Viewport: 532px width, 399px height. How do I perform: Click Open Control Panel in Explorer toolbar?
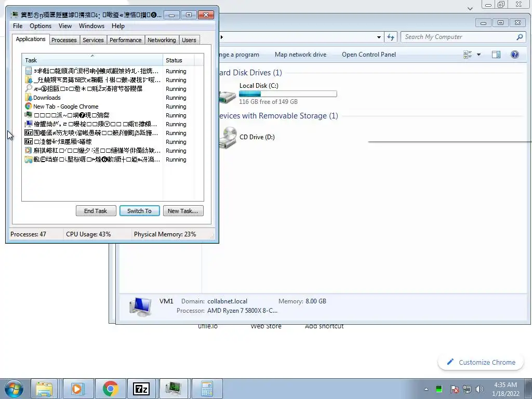coord(369,55)
